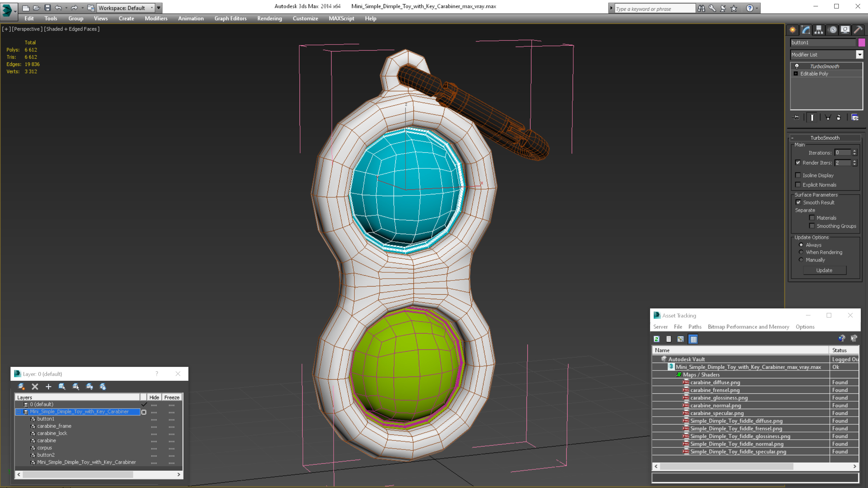Click the pink object color swatch
Viewport: 868px width, 488px height.
[x=861, y=42]
